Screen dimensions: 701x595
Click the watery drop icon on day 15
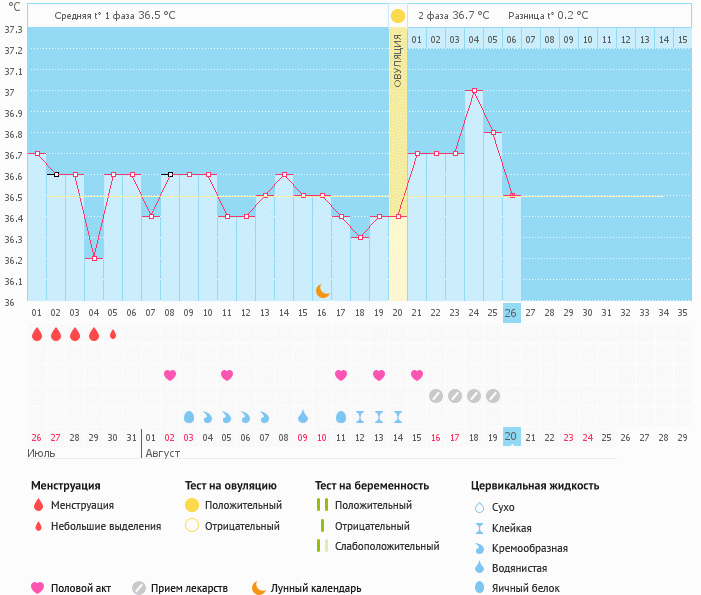[303, 416]
